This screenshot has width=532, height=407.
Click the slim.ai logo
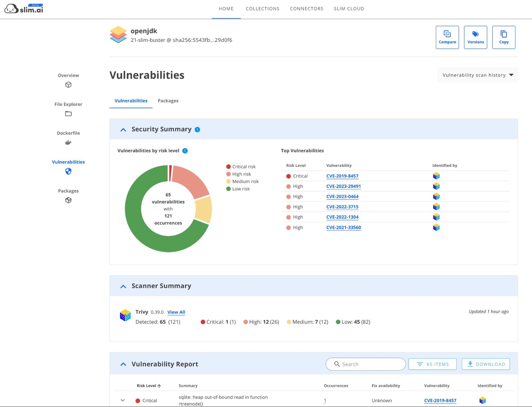24,9
